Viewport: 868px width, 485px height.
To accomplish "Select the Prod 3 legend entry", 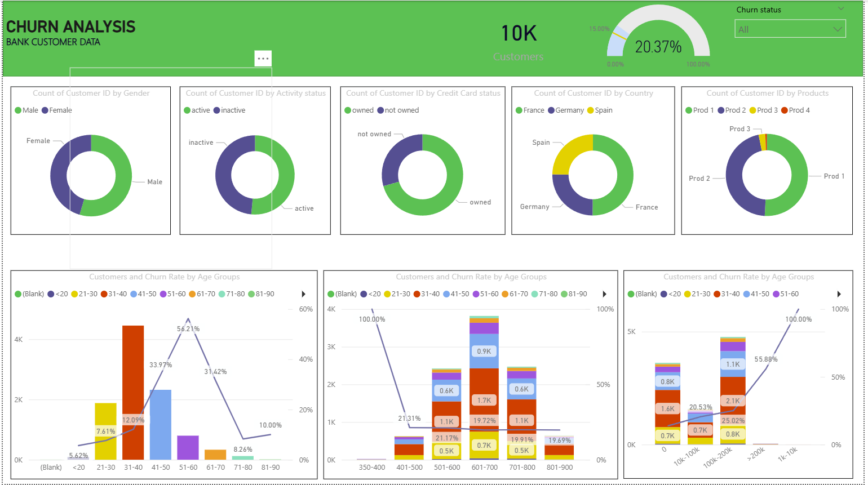I will click(764, 110).
